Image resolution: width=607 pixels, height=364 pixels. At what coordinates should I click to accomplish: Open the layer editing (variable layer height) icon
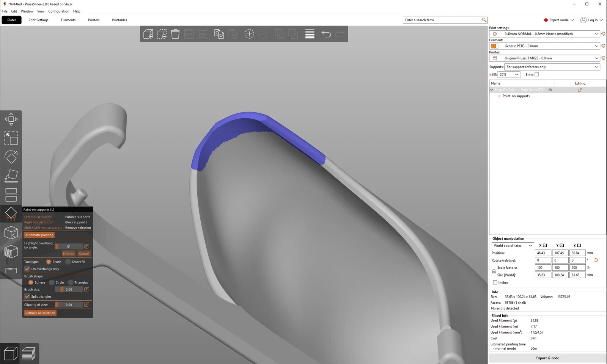[x=310, y=34]
